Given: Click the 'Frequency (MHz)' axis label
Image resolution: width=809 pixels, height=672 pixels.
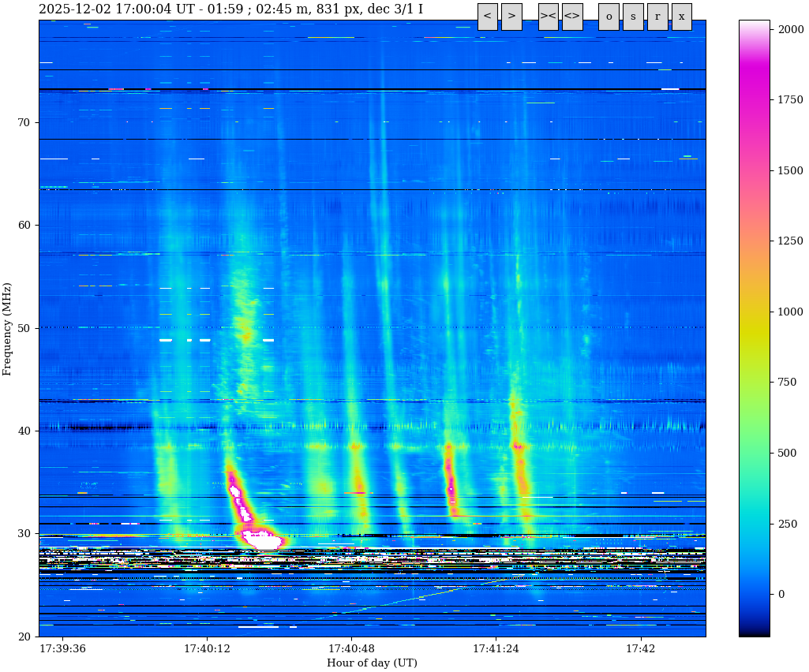Looking at the screenshot, I should [x=8, y=328].
